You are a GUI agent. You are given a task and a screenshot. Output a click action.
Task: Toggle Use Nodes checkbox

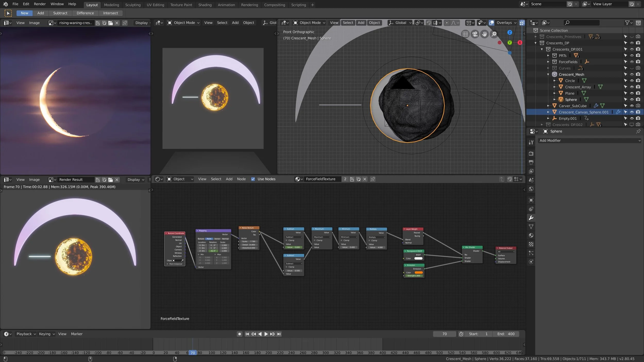(253, 179)
